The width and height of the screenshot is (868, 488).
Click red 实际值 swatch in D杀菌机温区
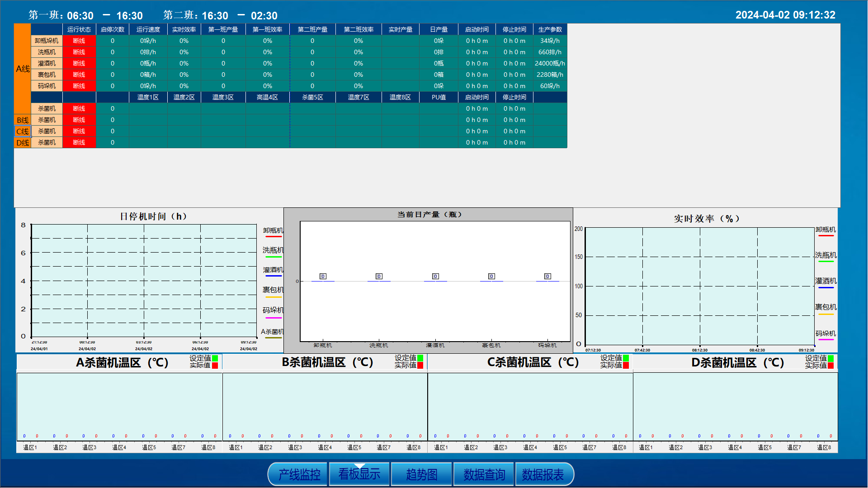(830, 366)
